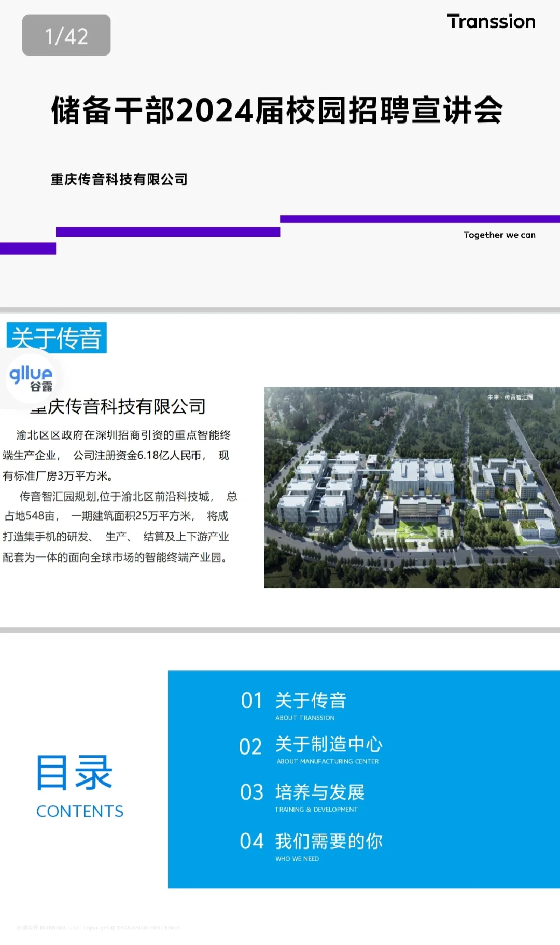The width and height of the screenshot is (560, 945).
Task: Tap the Together we can slogan
Action: click(x=499, y=235)
